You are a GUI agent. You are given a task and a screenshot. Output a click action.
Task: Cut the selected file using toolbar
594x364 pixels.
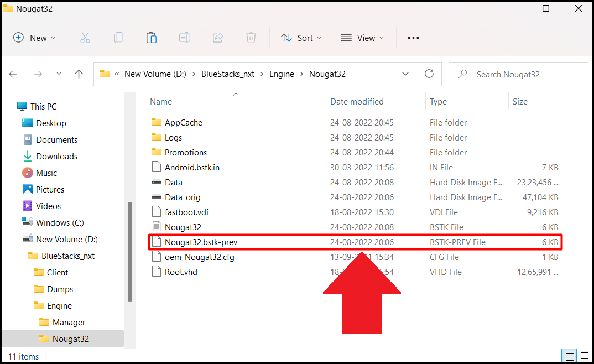pyautogui.click(x=85, y=38)
